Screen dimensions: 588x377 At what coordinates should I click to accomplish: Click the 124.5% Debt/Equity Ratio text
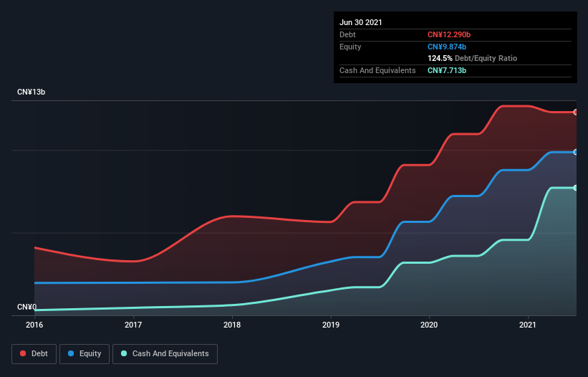click(472, 58)
